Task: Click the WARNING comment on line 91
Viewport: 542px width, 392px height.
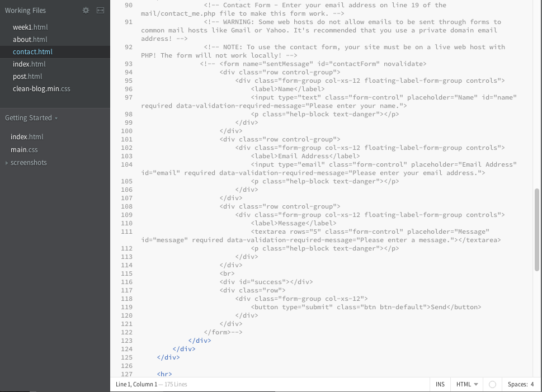Action: [321, 30]
